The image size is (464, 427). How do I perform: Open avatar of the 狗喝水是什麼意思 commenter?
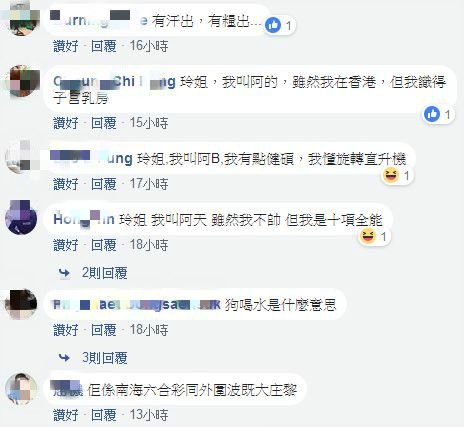click(21, 304)
